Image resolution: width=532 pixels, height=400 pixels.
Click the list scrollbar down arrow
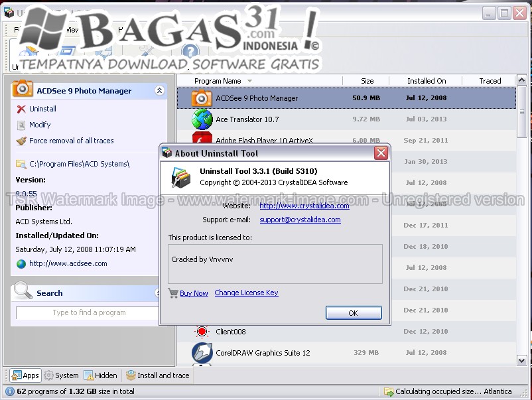(x=521, y=361)
